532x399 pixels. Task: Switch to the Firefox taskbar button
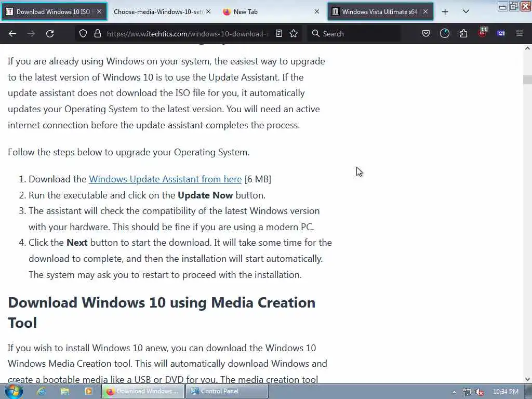(x=143, y=391)
